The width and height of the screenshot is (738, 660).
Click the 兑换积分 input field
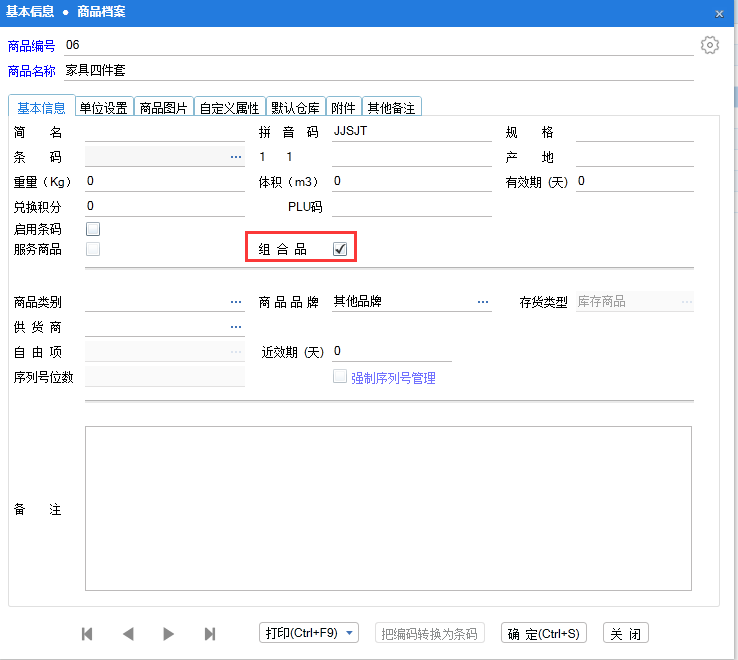[165, 207]
